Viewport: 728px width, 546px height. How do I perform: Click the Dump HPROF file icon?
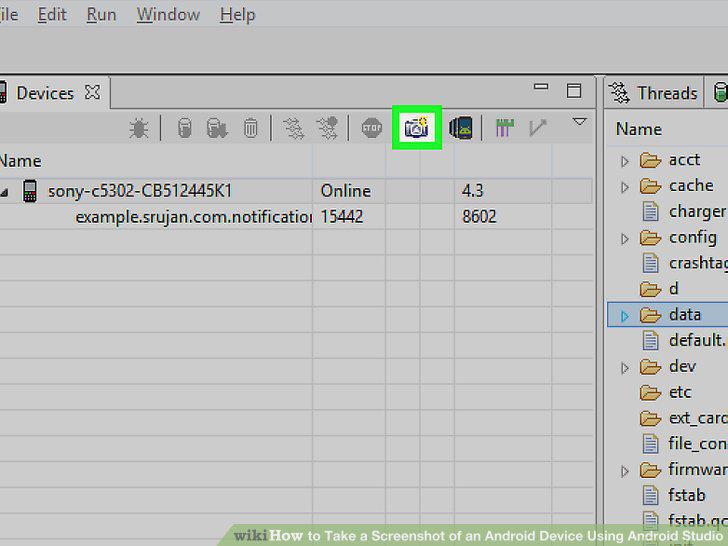tap(217, 129)
